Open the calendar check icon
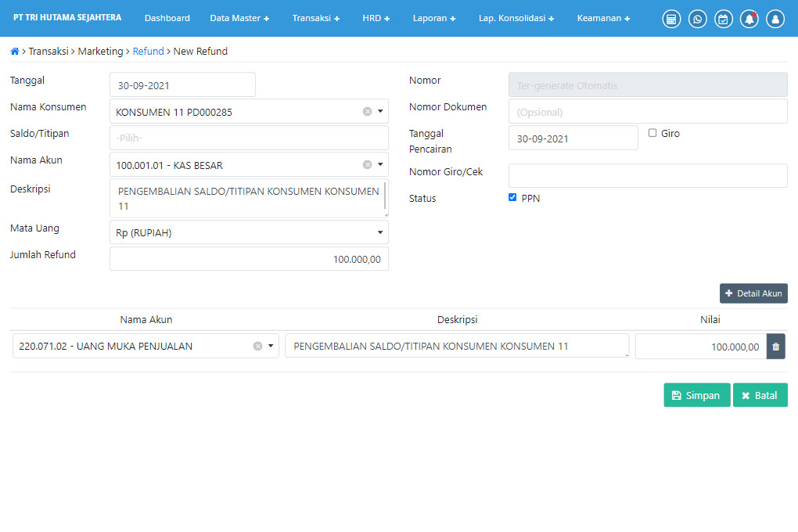The height and width of the screenshot is (532, 798). [x=723, y=19]
